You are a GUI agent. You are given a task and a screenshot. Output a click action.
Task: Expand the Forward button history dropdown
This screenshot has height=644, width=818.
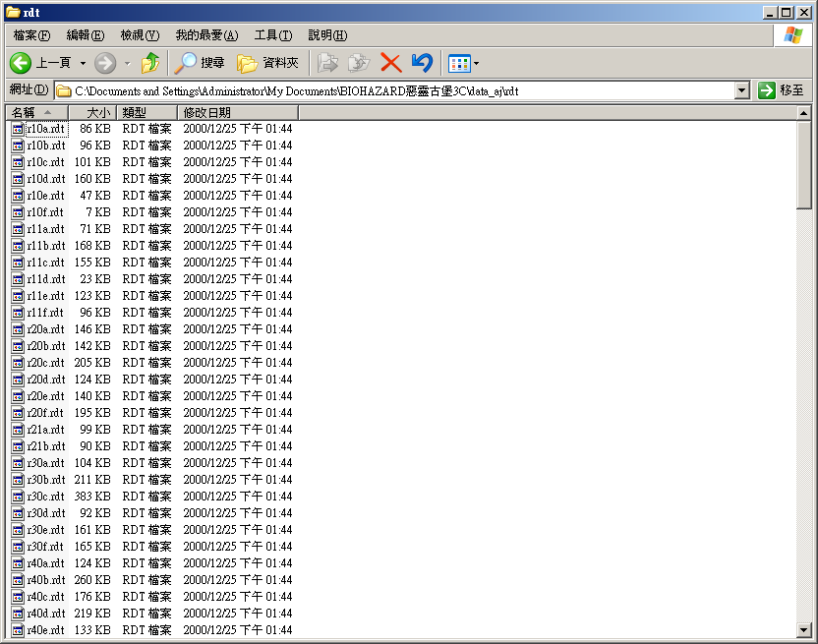tap(127, 63)
